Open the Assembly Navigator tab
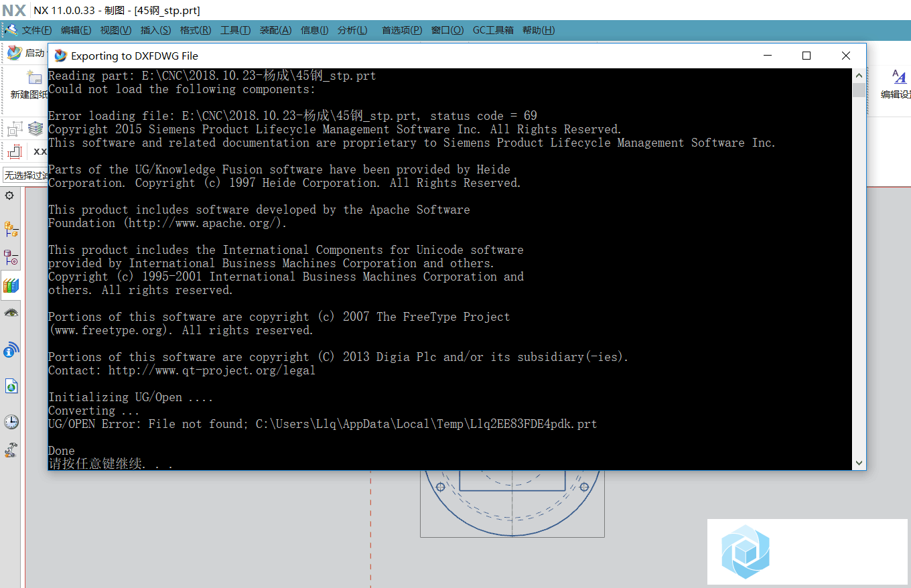911x588 pixels. [x=11, y=230]
